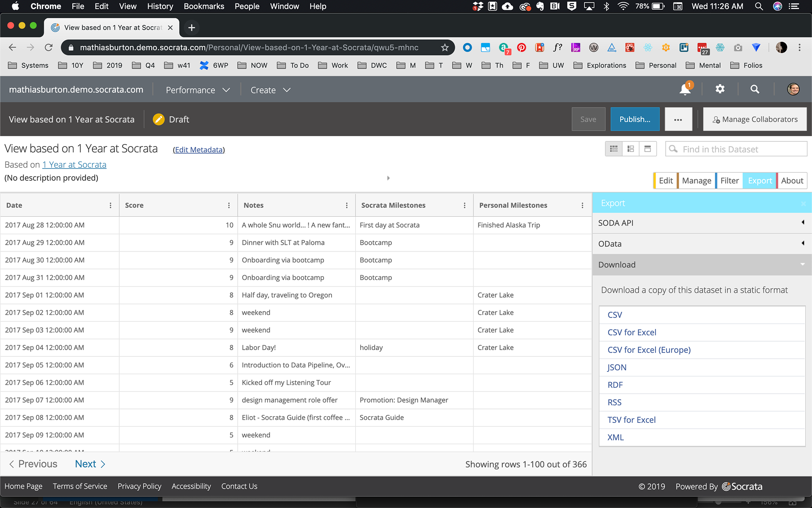Image resolution: width=812 pixels, height=508 pixels.
Task: Open a new Chrome tab
Action: click(x=192, y=28)
